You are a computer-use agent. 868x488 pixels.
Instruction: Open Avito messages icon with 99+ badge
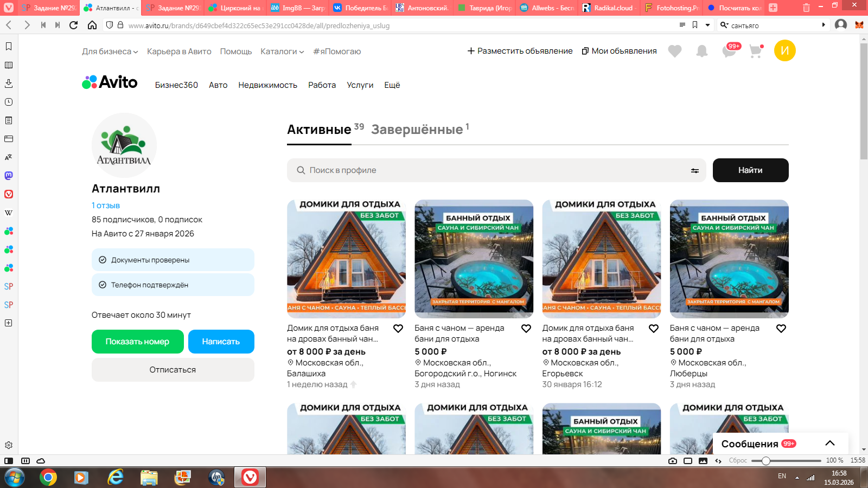pos(730,50)
